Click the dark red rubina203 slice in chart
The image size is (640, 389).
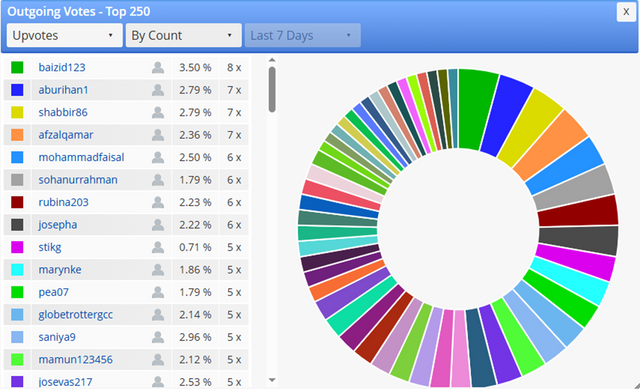pos(578,211)
